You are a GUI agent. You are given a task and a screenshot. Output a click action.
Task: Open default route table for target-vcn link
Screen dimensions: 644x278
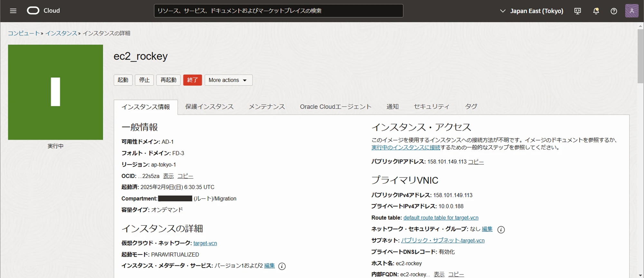[x=441, y=218]
